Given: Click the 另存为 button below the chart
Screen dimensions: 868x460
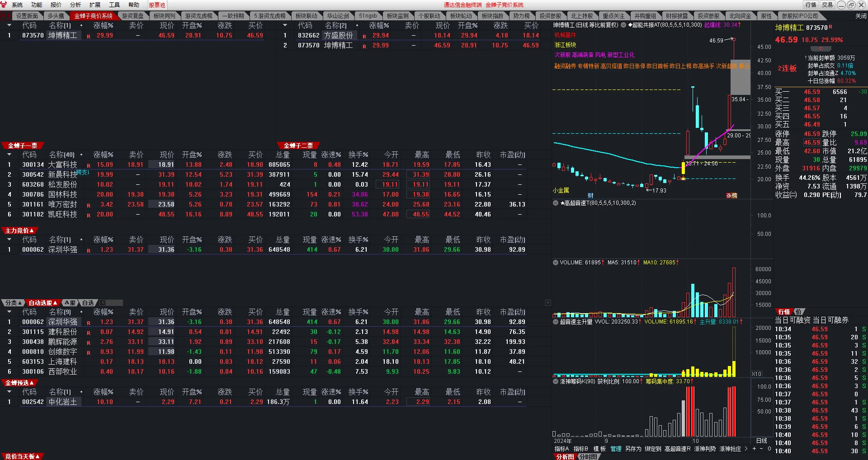Looking at the screenshot, I should click(x=633, y=449).
